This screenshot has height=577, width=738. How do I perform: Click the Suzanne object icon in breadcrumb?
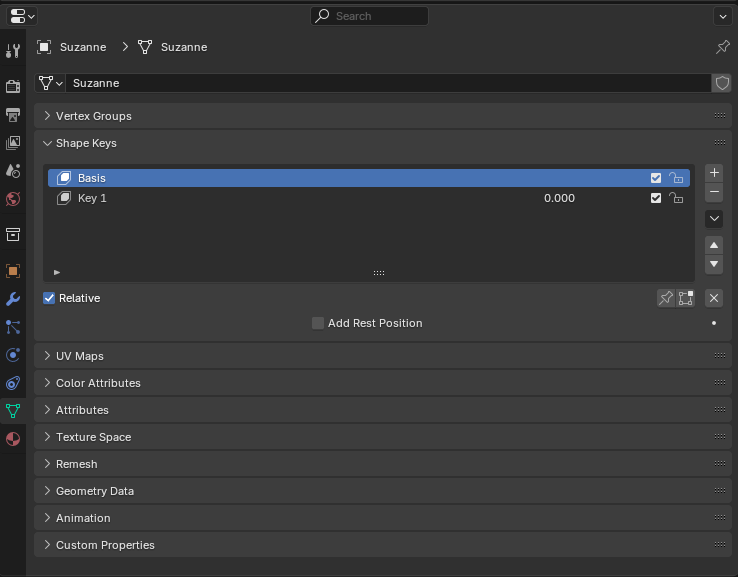point(44,47)
